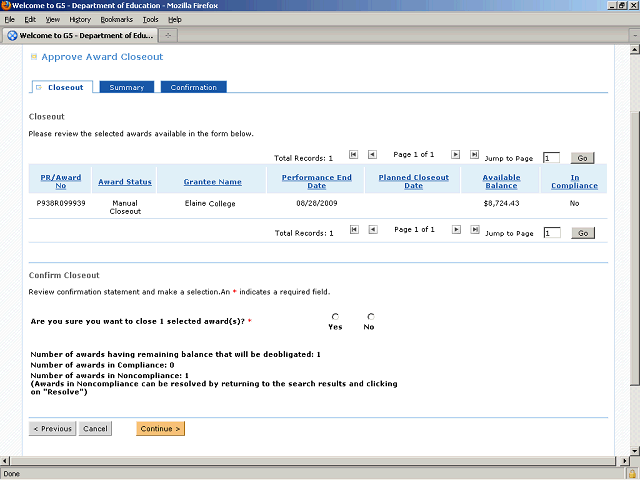Screen dimensions: 640x480
Task: Sort by Available Balance column
Action: (501, 182)
